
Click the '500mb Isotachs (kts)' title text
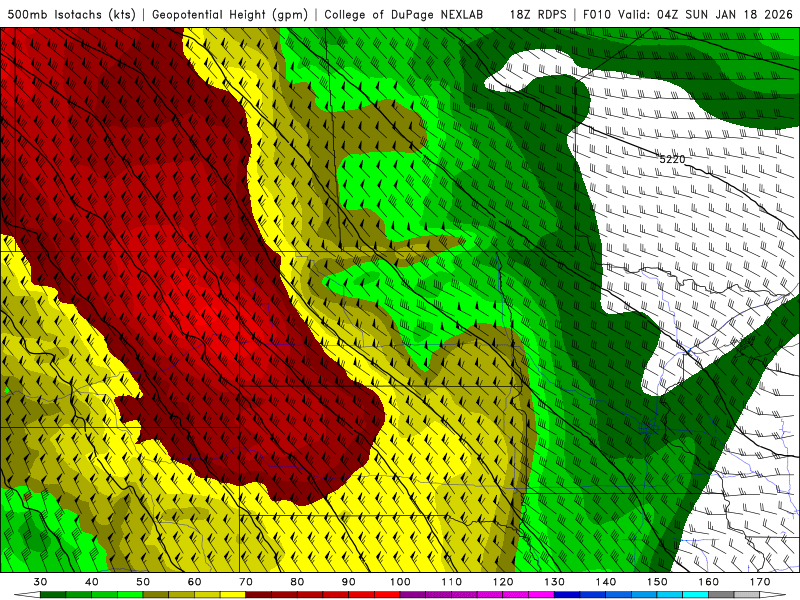click(71, 14)
